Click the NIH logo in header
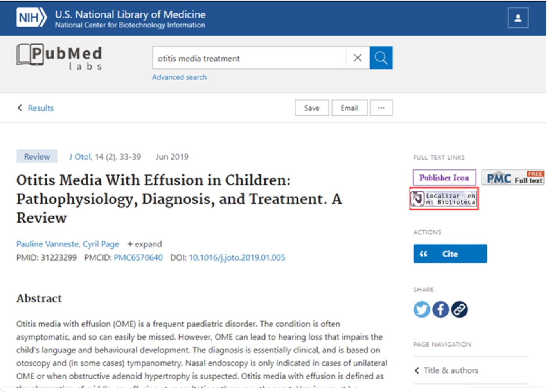Screen dimensions: 552x392 [x=31, y=18]
